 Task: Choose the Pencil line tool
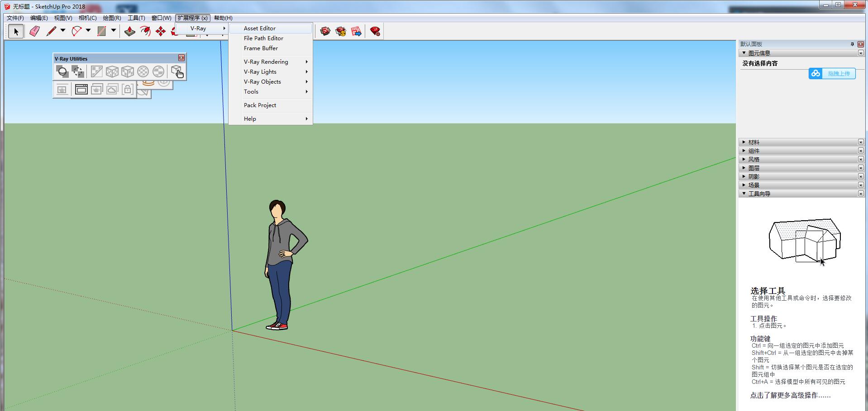point(51,31)
